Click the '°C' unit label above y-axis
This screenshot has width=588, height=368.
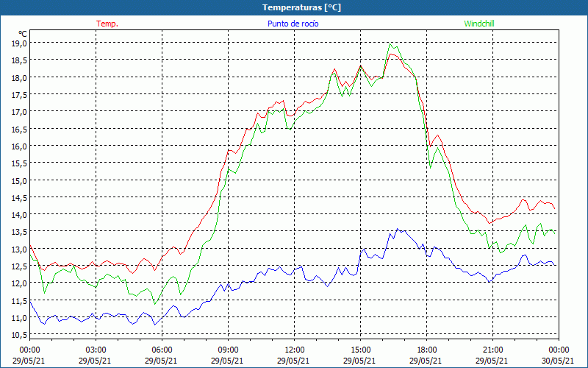(x=23, y=34)
